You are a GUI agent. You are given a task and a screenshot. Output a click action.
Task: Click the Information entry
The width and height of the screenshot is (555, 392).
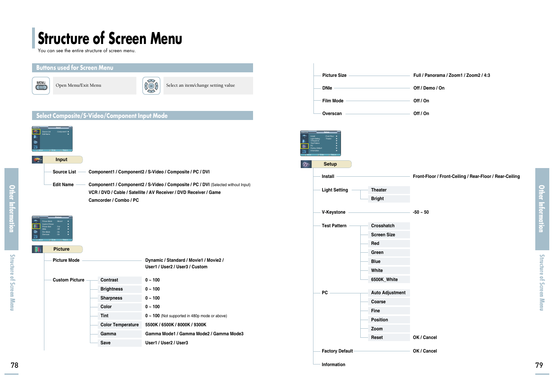coord(334,365)
